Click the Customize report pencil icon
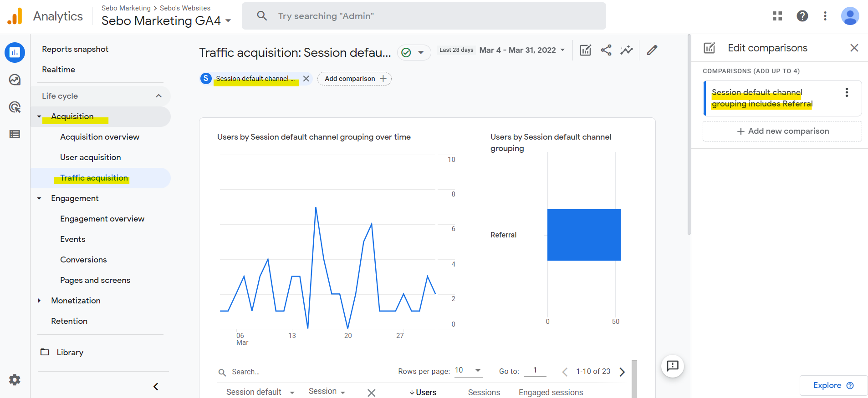 click(x=652, y=50)
